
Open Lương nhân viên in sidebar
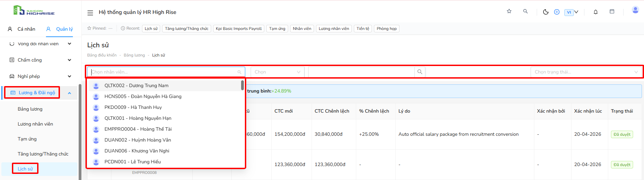coord(35,124)
